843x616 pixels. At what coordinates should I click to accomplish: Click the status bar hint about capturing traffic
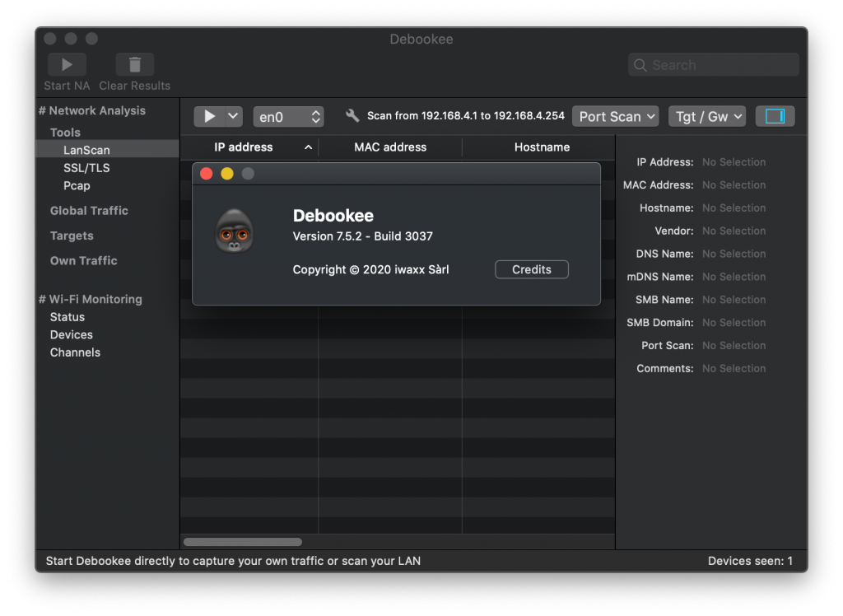tap(233, 561)
